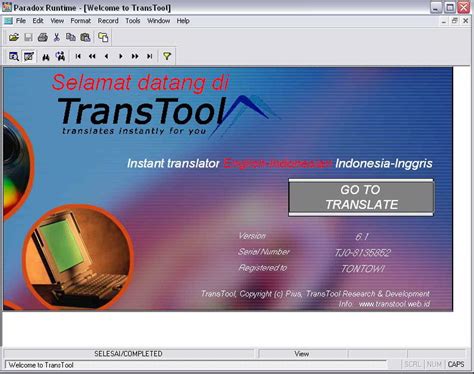Click the Filter funnel icon
The height and width of the screenshot is (374, 474).
point(167,56)
